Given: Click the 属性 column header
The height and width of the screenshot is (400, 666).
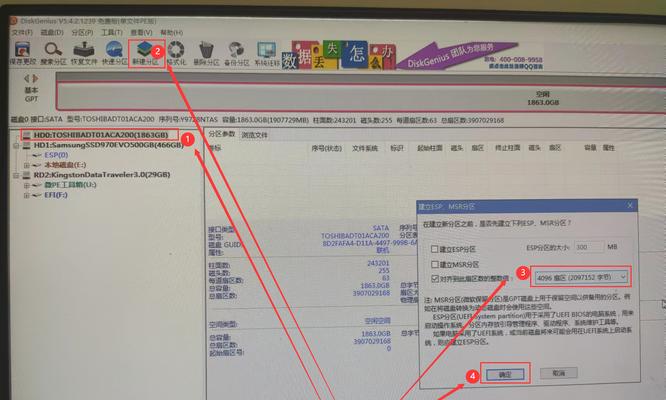Looking at the screenshot, I should pyautogui.click(x=609, y=148).
